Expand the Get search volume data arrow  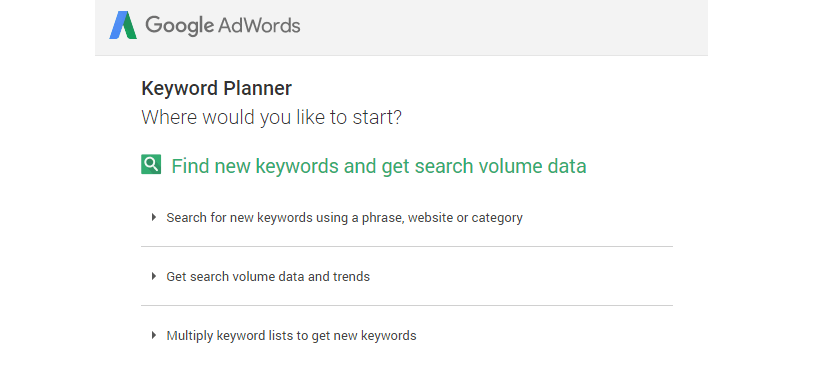tap(154, 276)
